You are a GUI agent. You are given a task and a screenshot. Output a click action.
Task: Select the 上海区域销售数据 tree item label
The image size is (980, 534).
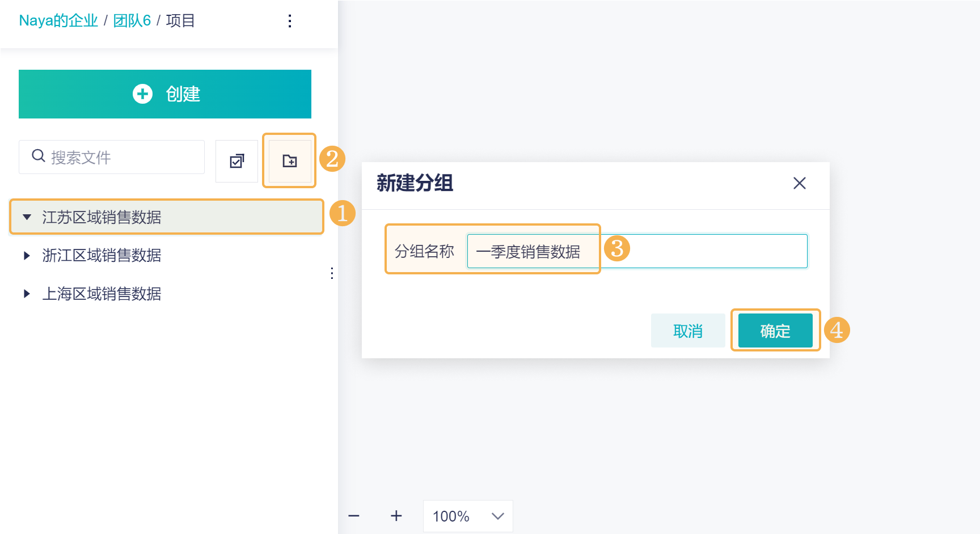pos(102,294)
